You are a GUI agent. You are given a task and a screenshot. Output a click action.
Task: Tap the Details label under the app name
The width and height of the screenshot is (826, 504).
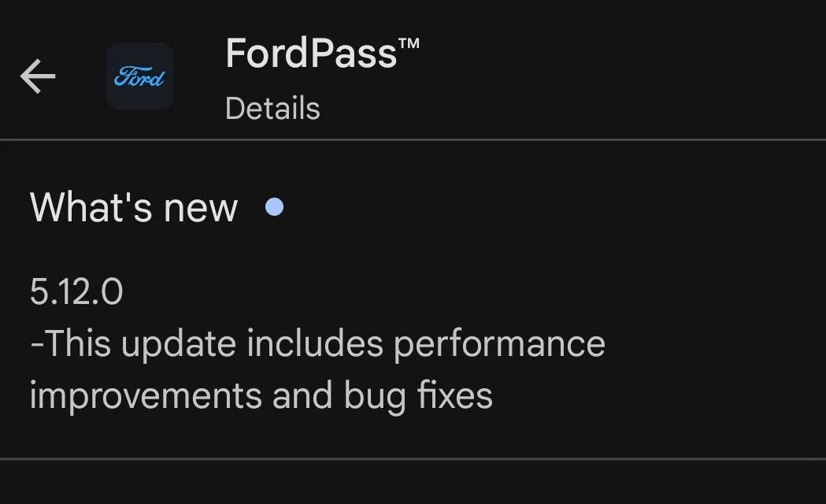(x=272, y=108)
